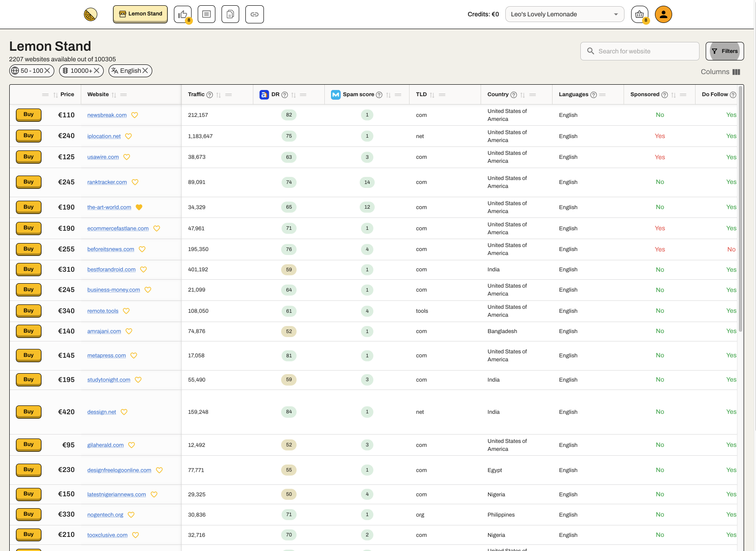Screen dimensions: 756x551
Task: Open metapress.com website link
Action: tap(106, 356)
